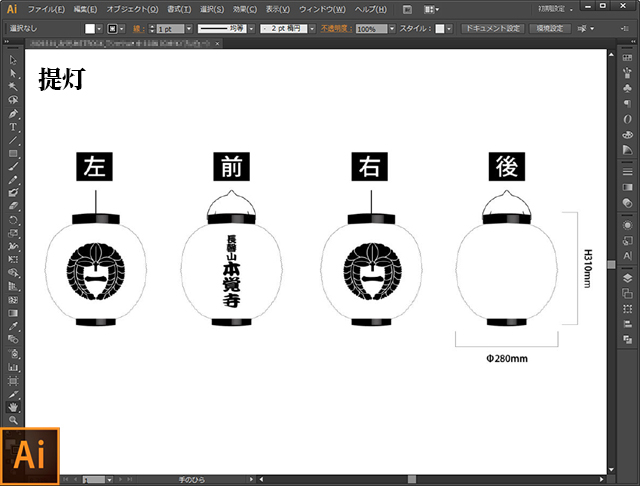Open the 効果(C) menu
Screen dimensions: 640x486
pyautogui.click(x=245, y=9)
